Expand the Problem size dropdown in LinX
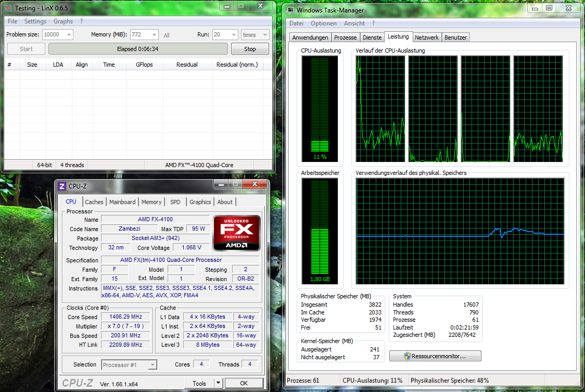 point(69,35)
